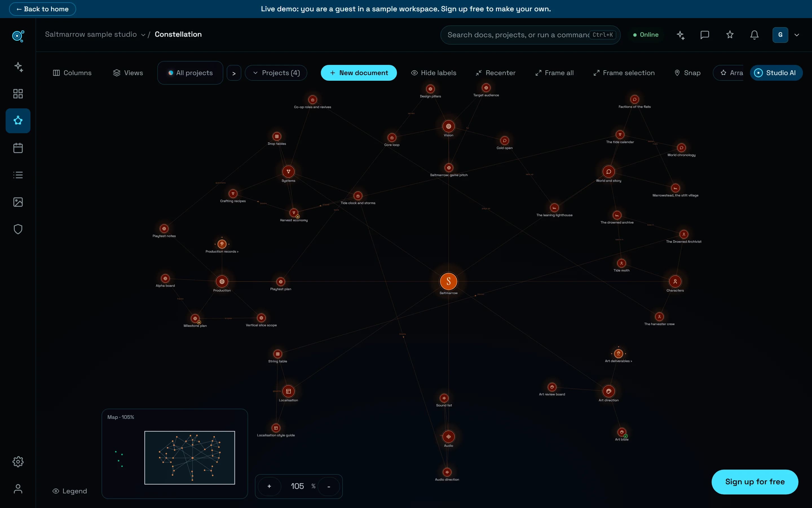Select the Vision node
The height and width of the screenshot is (508, 812).
[x=449, y=126]
